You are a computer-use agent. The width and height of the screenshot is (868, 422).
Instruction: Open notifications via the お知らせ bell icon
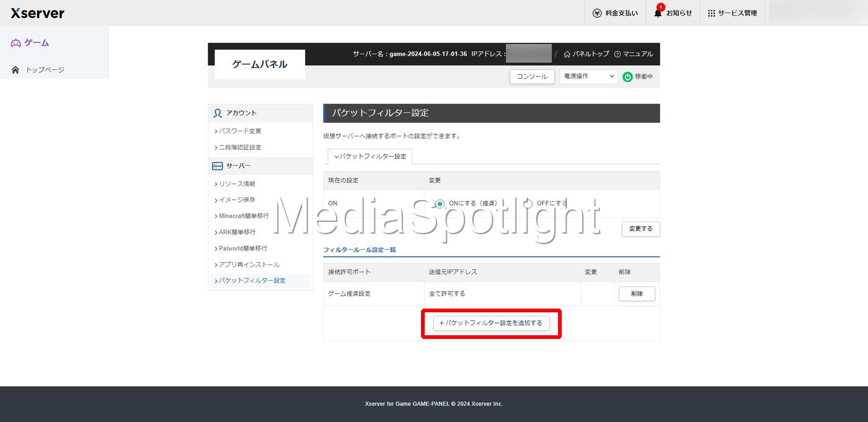pos(658,13)
